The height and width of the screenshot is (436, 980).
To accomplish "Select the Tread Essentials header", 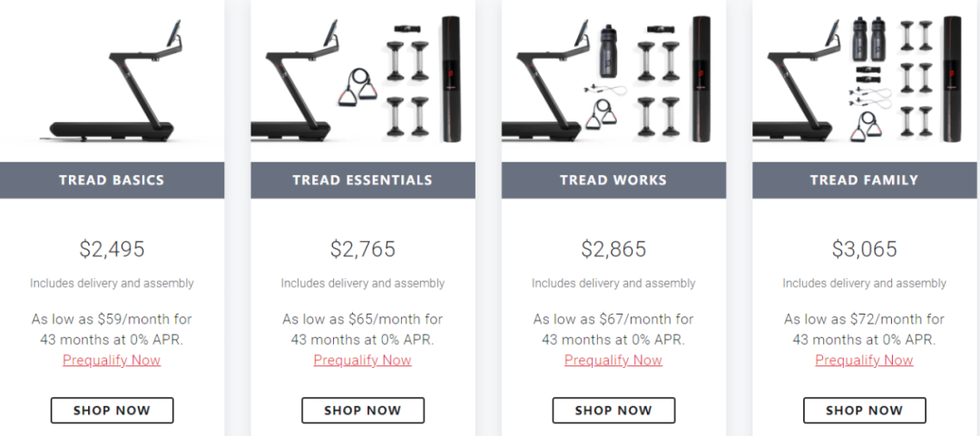I will point(362,180).
